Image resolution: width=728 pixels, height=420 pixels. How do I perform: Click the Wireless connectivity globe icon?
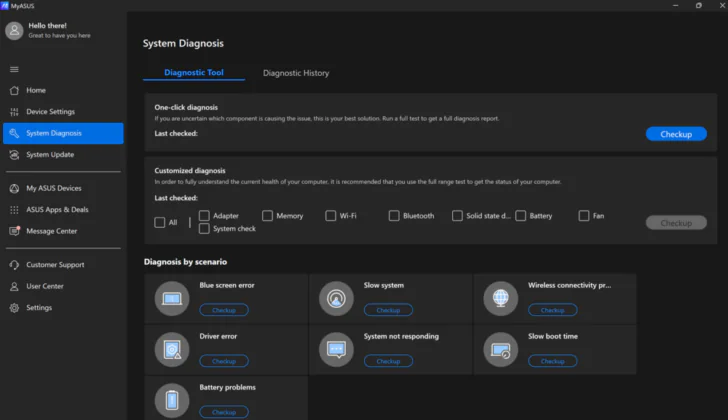[500, 298]
